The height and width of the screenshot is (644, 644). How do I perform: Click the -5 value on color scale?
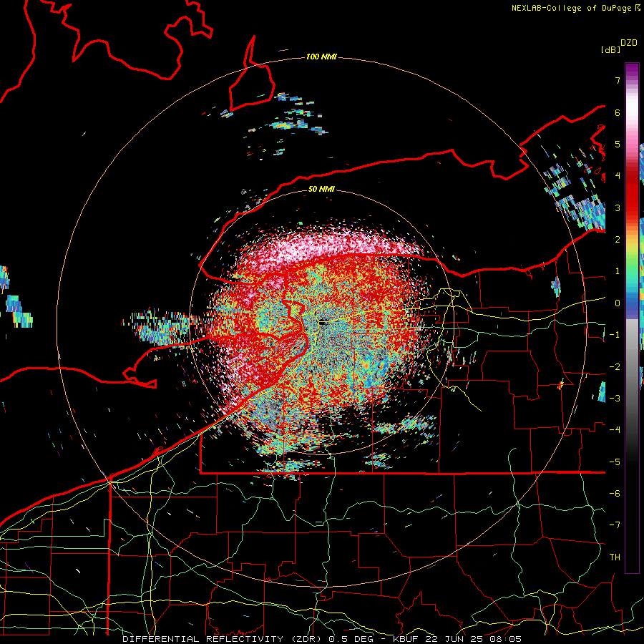click(x=615, y=462)
